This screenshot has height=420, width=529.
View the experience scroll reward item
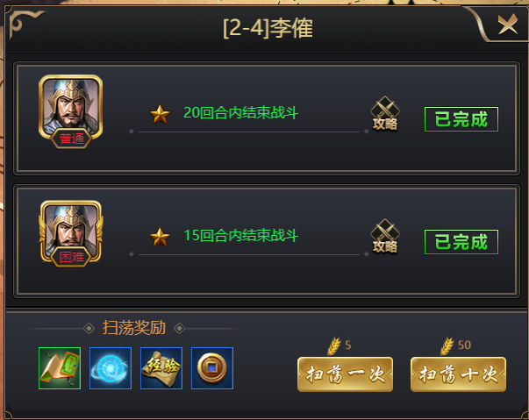coord(161,368)
